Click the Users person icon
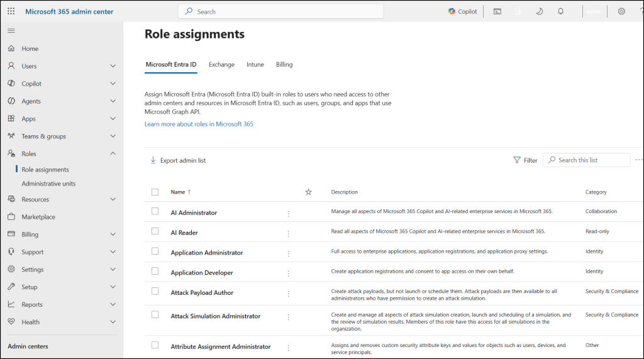 click(x=11, y=66)
